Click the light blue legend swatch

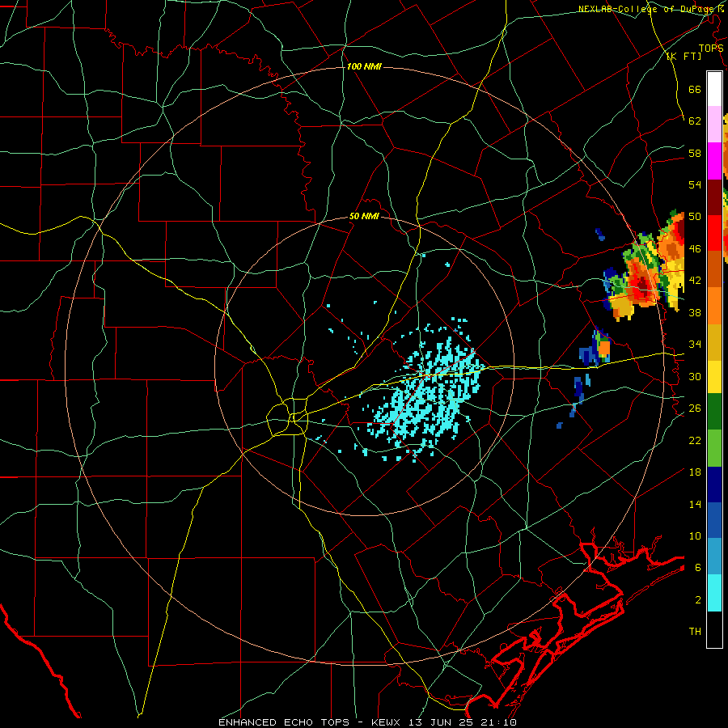point(714,557)
